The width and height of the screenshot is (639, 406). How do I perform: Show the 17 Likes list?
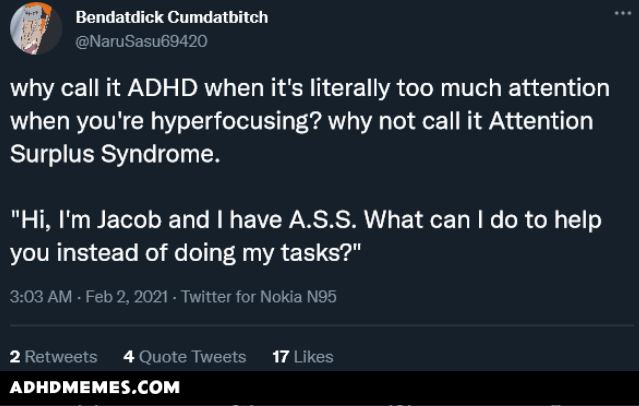point(302,356)
